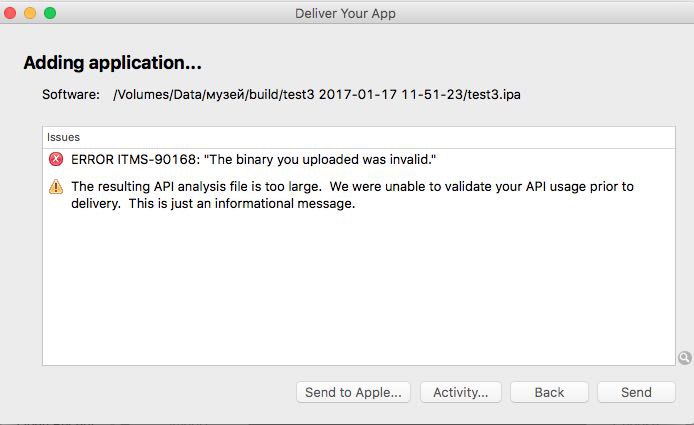Screen dimensions: 694x425
Task: Click the quoted "binary you uploaded was invalid" text
Action: click(x=321, y=160)
